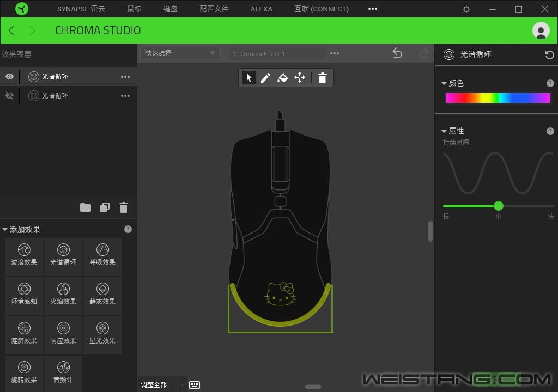This screenshot has height=392, width=558.
Task: Duplicate the selected effect layer
Action: click(105, 207)
